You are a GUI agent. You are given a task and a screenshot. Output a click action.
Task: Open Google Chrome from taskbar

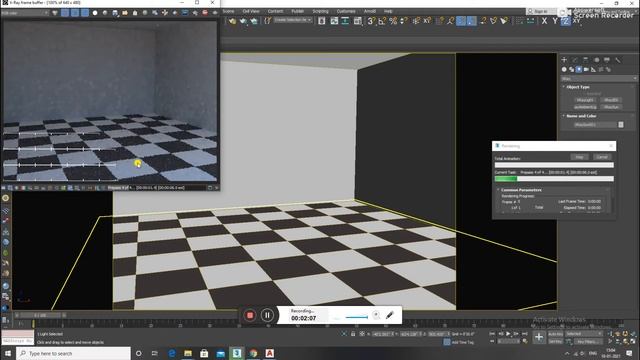point(253,353)
